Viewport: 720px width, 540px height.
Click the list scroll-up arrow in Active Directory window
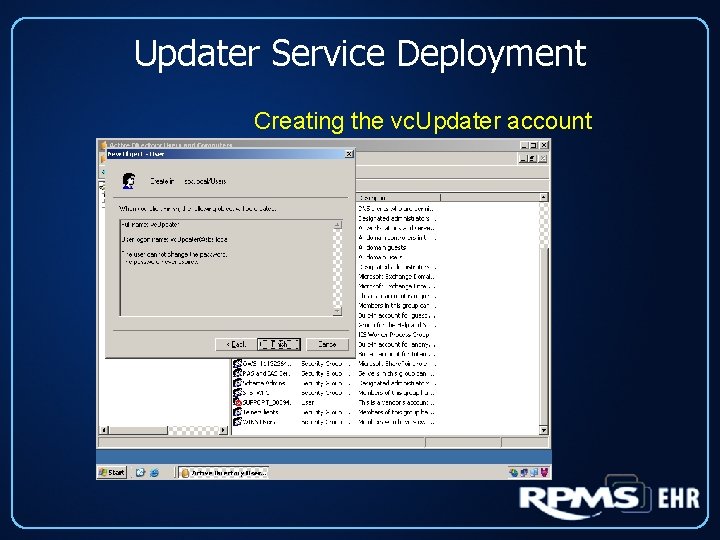(544, 197)
